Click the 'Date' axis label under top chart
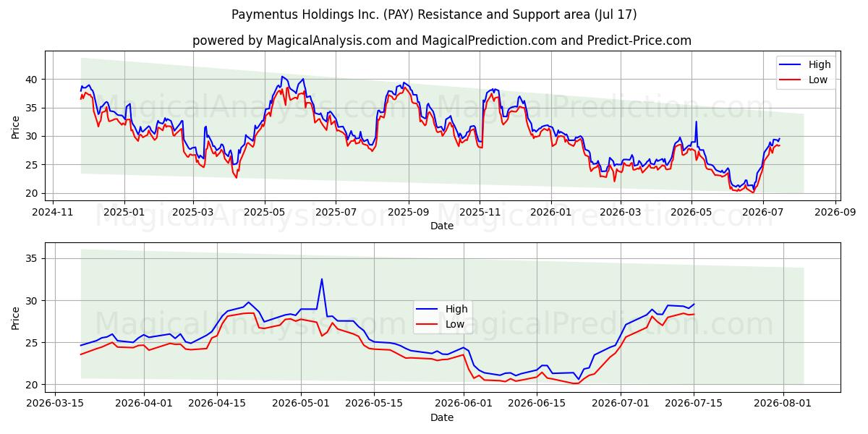The image size is (868, 434). coord(442,226)
